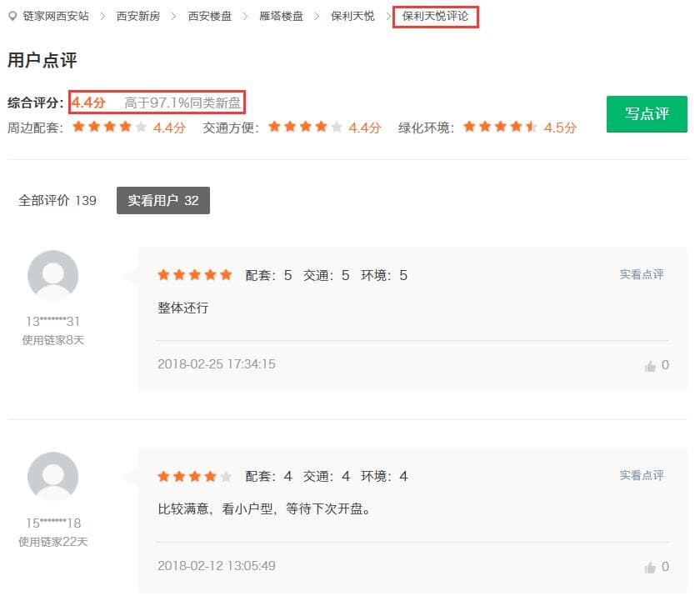Click 实看点评 label on second review
Screen dimensions: 700x601
point(642,475)
